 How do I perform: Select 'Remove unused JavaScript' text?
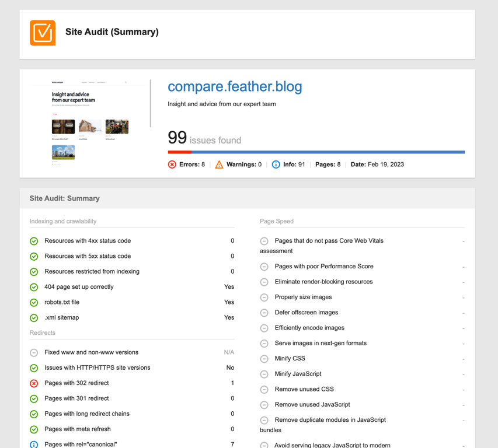(312, 404)
